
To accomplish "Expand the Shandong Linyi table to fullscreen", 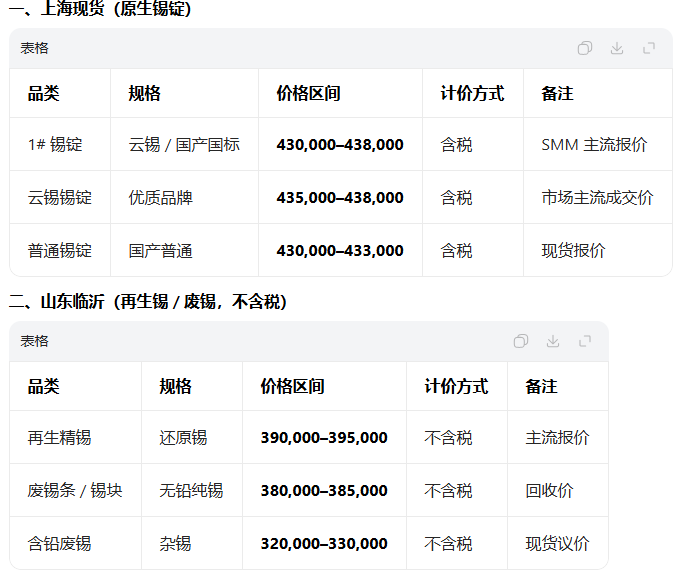I will [585, 341].
